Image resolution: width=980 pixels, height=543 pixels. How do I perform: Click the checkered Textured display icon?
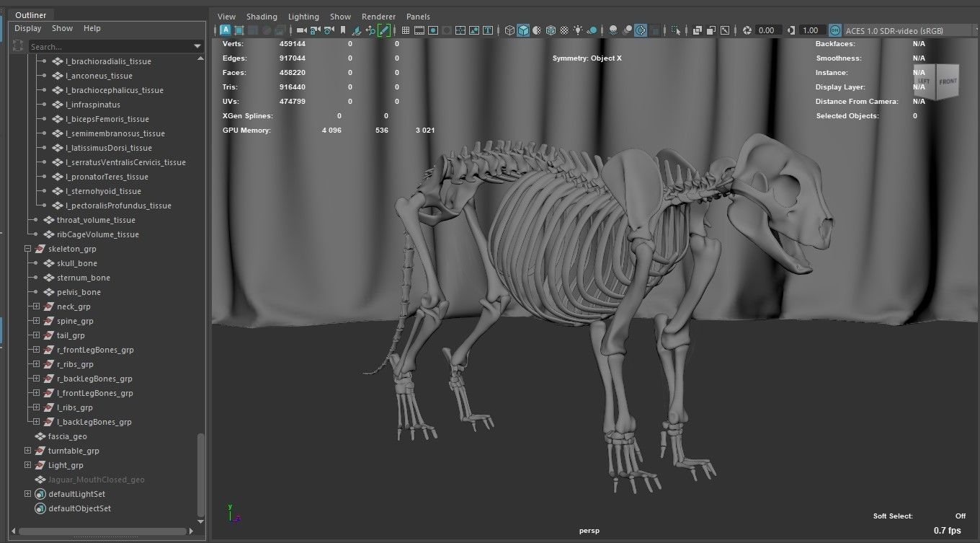[564, 30]
